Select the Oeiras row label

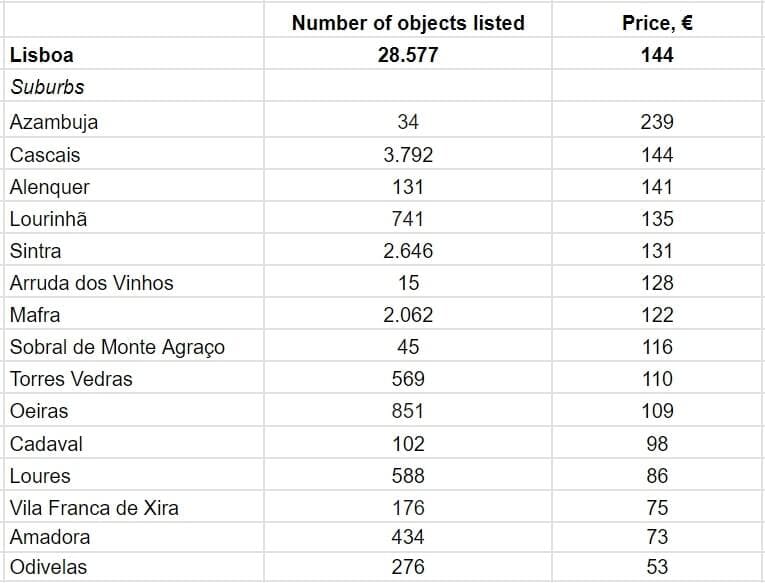pyautogui.click(x=39, y=411)
